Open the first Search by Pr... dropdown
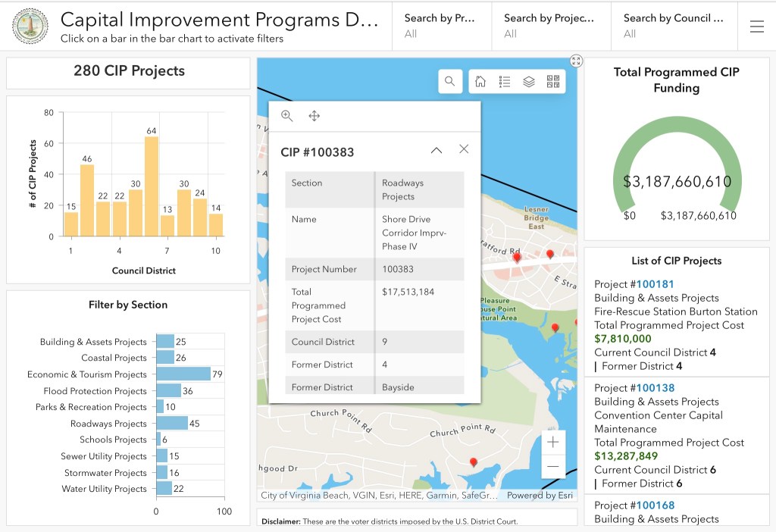Viewport: 776px width, 532px height. 441,26
